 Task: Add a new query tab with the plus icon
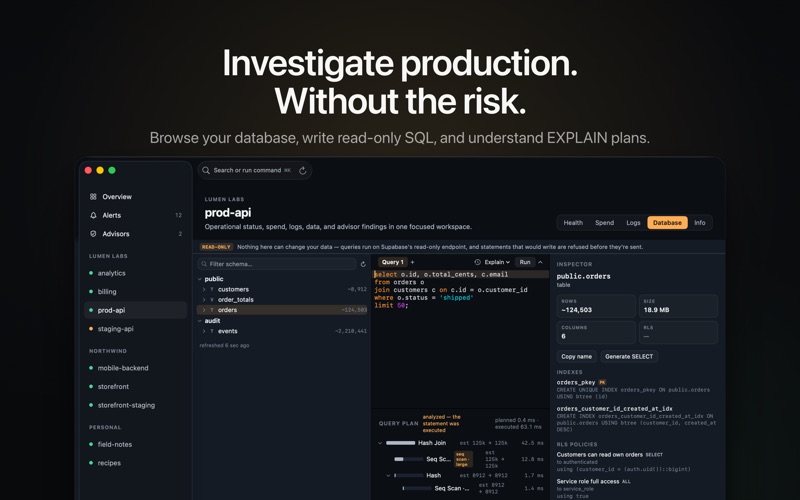tap(412, 262)
